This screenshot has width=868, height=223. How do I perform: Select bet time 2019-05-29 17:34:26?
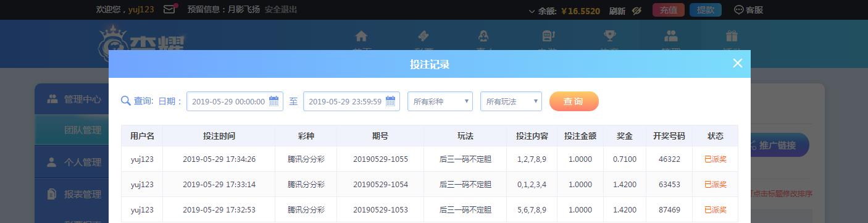(219, 159)
